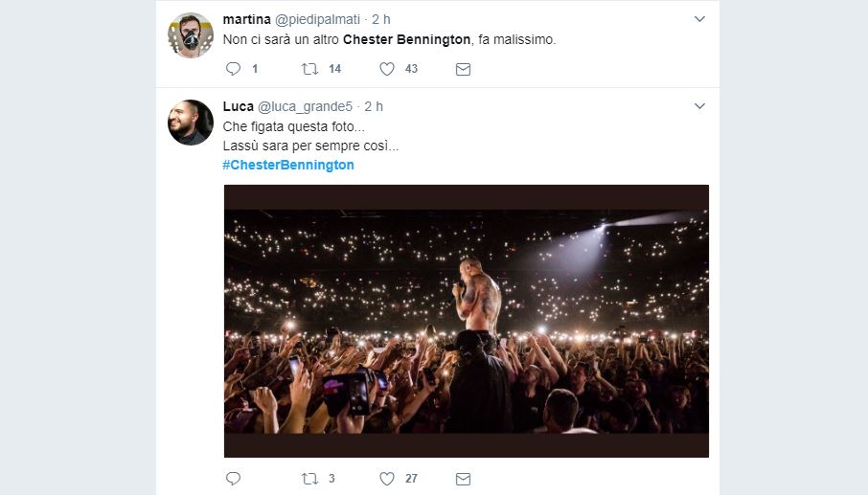Like Luca's tweet with 27 likes
The image size is (868, 495).
point(387,478)
